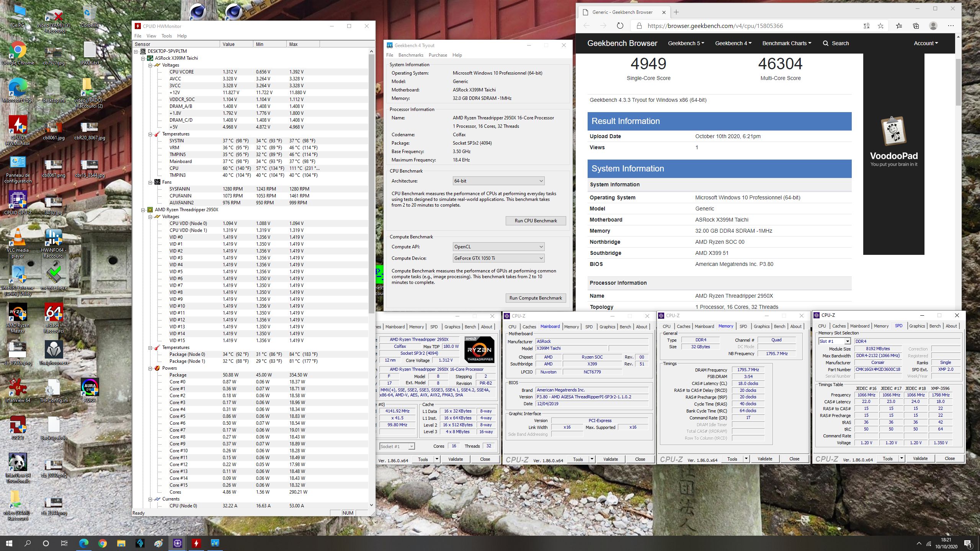The height and width of the screenshot is (551, 980).
Task: Open Compute Device GeForce GTX 1050 Ti dropdown
Action: point(498,258)
